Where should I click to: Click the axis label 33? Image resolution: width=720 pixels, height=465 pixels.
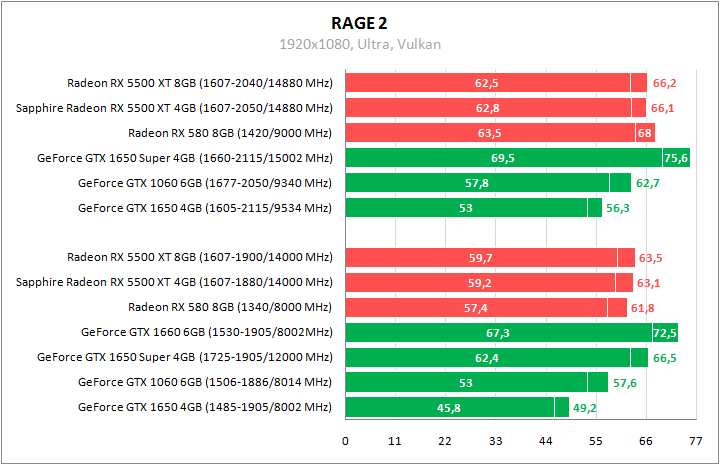pos(495,441)
